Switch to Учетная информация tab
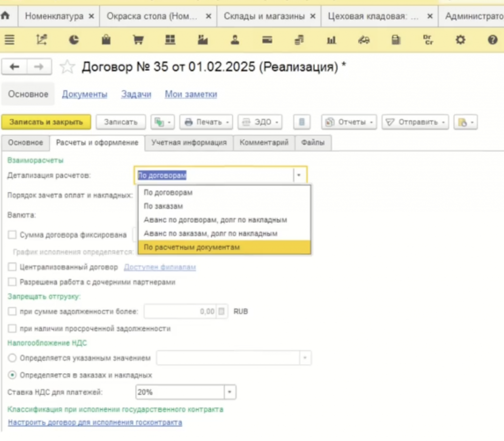The width and height of the screenshot is (504, 441). [189, 142]
